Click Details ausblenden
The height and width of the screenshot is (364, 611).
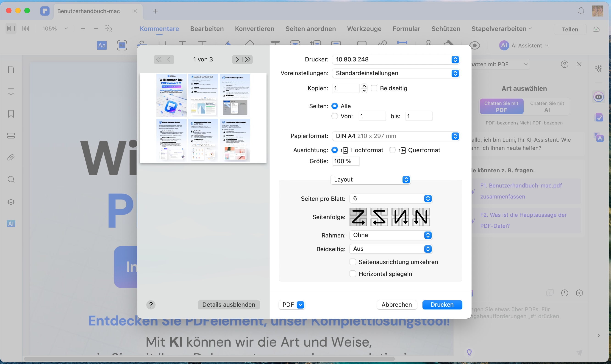click(x=229, y=305)
